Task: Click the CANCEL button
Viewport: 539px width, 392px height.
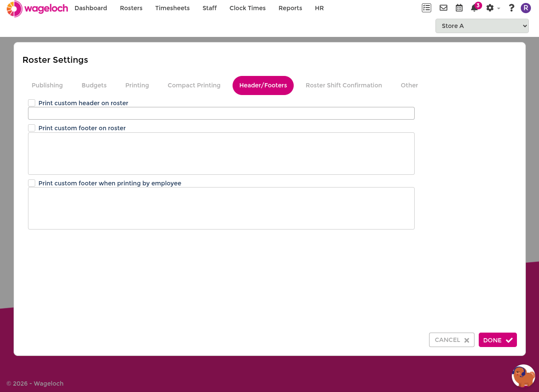Action: [x=452, y=340]
